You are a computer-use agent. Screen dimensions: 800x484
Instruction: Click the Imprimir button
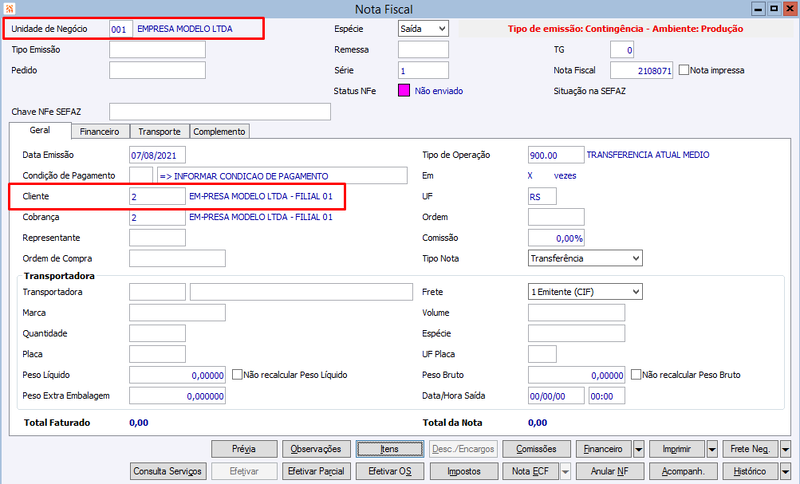677,449
